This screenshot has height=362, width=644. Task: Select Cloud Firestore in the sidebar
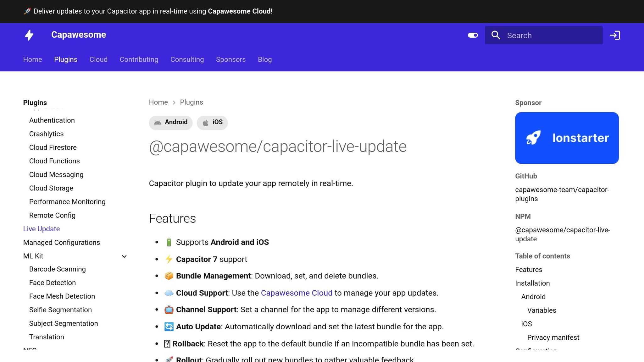tap(53, 147)
